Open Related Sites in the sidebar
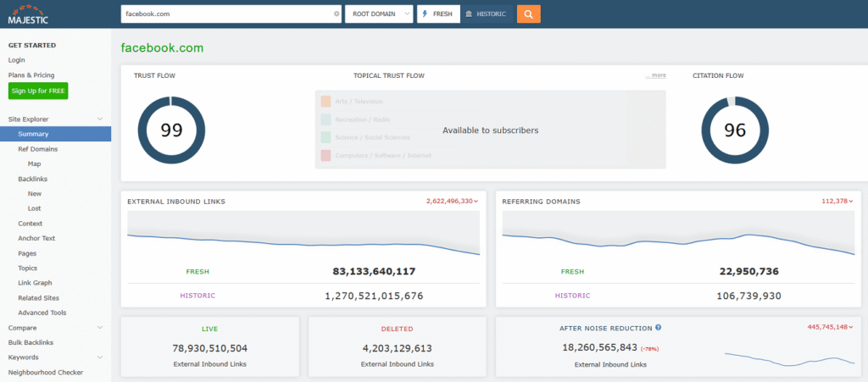 coord(39,298)
